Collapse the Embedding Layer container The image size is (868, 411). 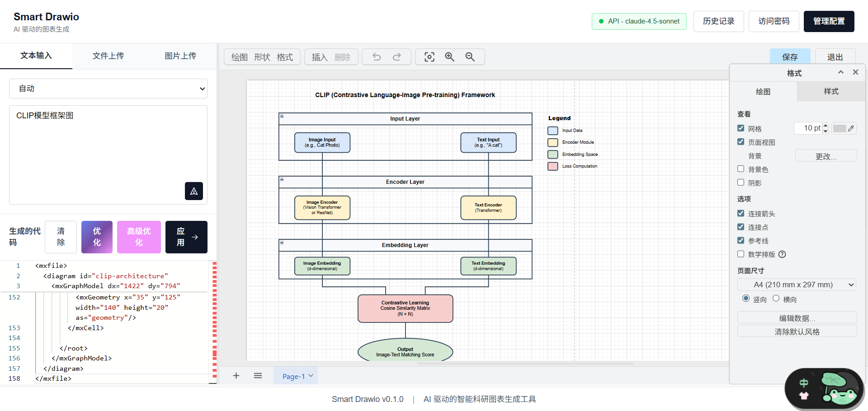[282, 243]
